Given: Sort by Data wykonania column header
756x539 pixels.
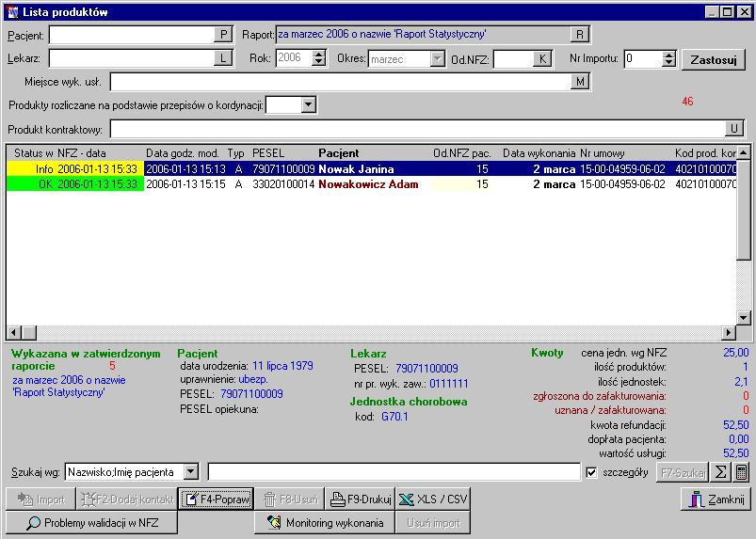Looking at the screenshot, I should 539,153.
